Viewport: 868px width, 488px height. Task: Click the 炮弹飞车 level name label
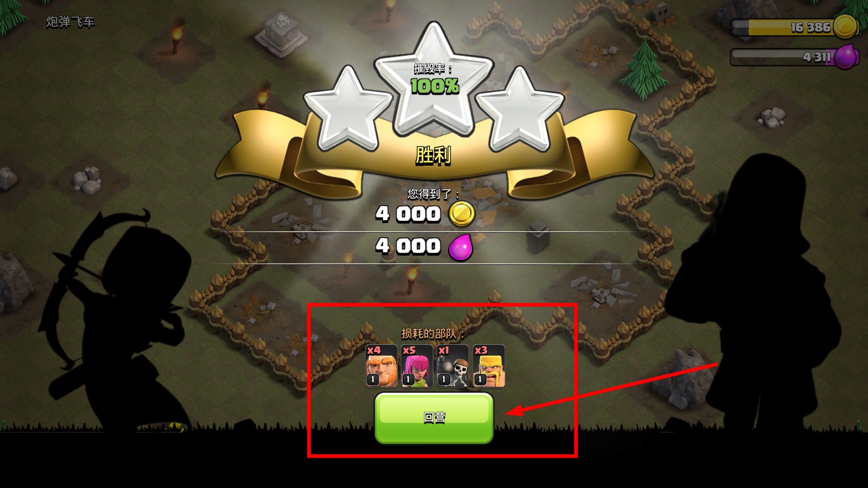tap(71, 22)
